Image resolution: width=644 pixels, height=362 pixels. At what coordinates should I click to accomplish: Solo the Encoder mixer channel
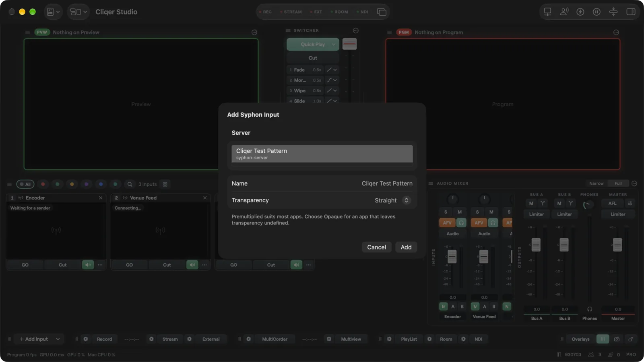pyautogui.click(x=446, y=212)
